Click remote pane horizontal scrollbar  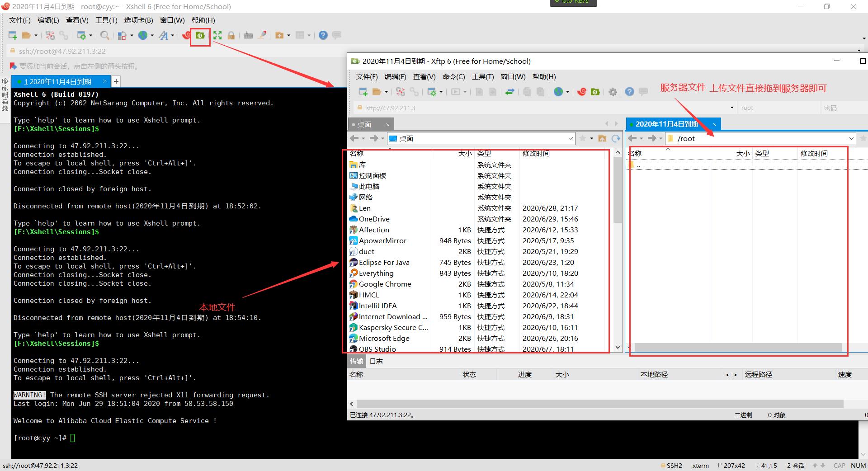738,347
